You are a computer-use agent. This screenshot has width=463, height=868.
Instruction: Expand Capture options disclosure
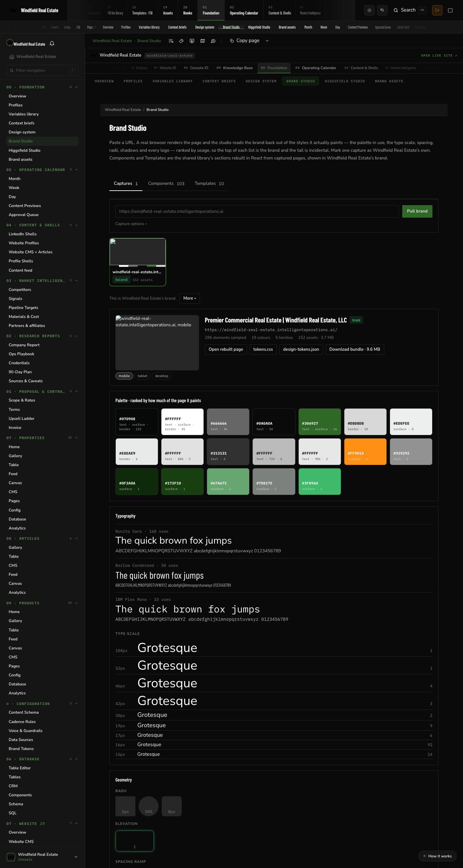click(131, 224)
